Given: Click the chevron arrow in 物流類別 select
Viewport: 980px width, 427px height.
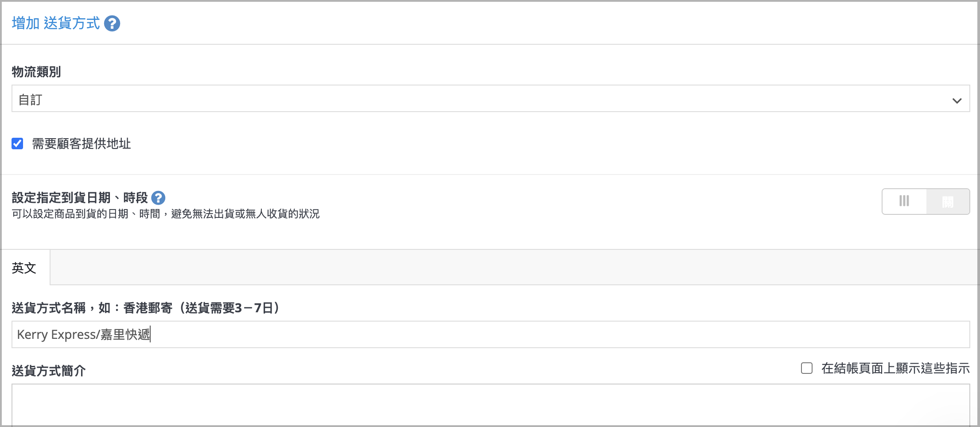Looking at the screenshot, I should click(957, 101).
